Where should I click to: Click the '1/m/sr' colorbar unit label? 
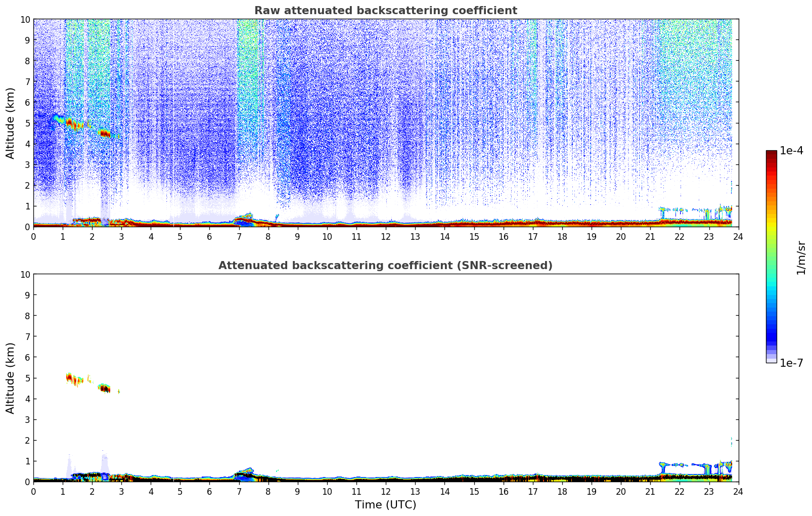(x=801, y=257)
